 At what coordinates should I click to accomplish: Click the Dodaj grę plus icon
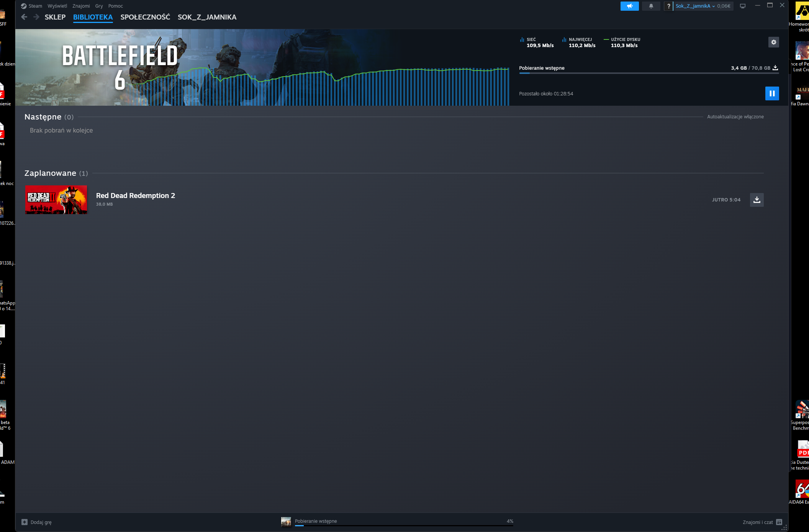[x=25, y=522]
